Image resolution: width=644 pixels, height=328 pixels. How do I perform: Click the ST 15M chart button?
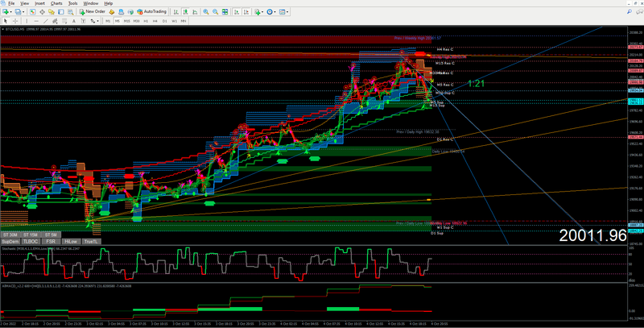click(31, 235)
